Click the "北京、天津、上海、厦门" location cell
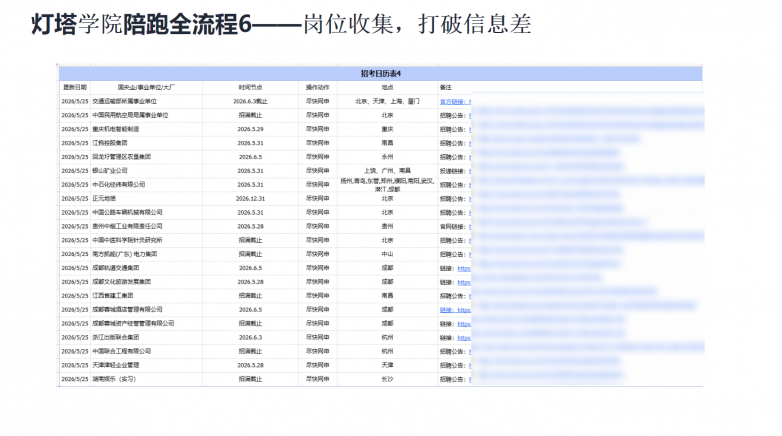The image size is (782, 436). pyautogui.click(x=388, y=101)
